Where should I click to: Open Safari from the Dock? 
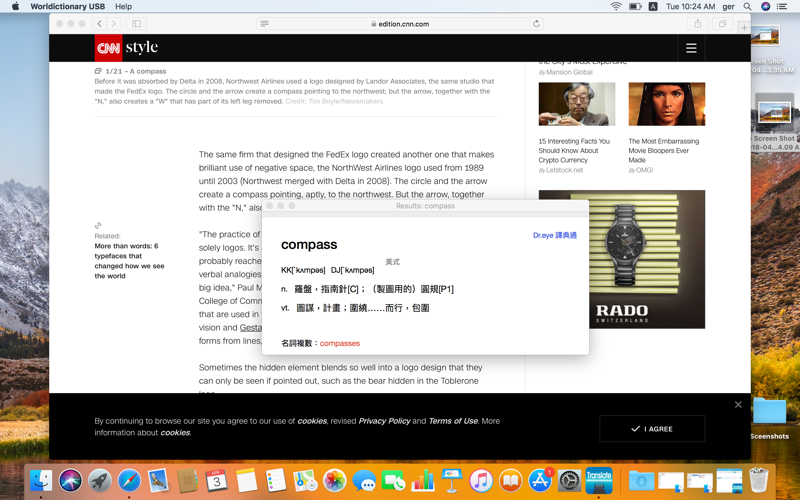130,481
